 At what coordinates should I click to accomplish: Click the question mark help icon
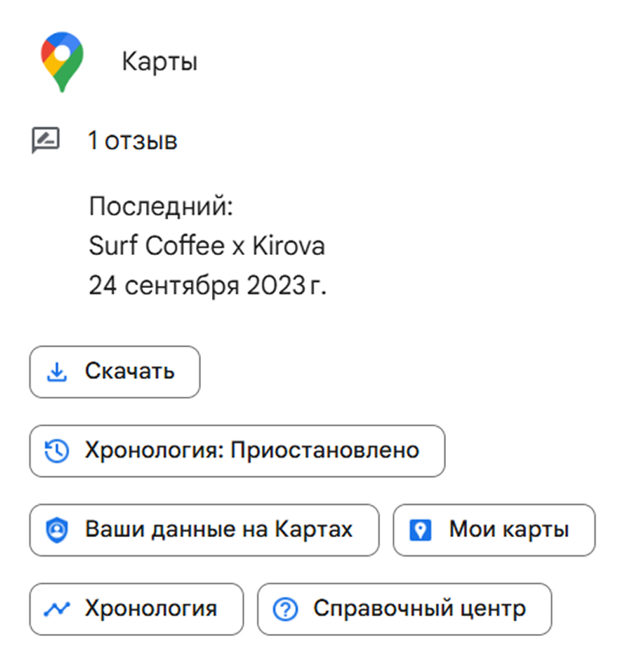286,609
